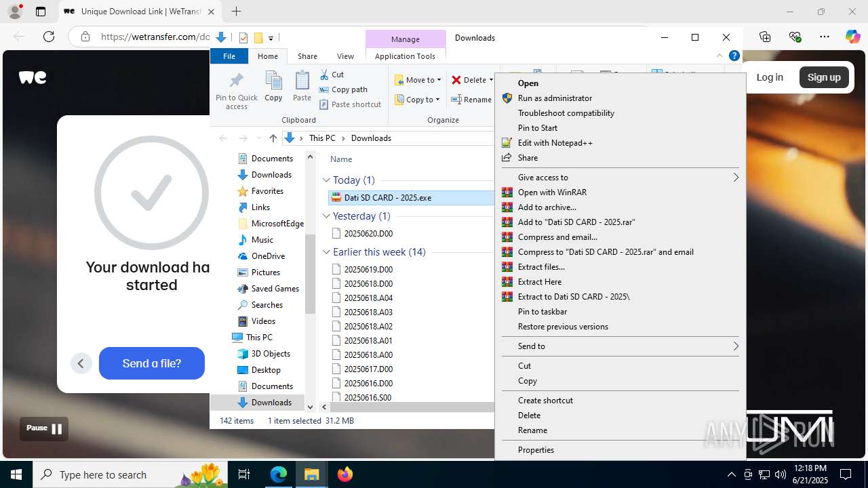The image size is (868, 488).
Task: Select Videos in navigation pane
Action: 263,321
